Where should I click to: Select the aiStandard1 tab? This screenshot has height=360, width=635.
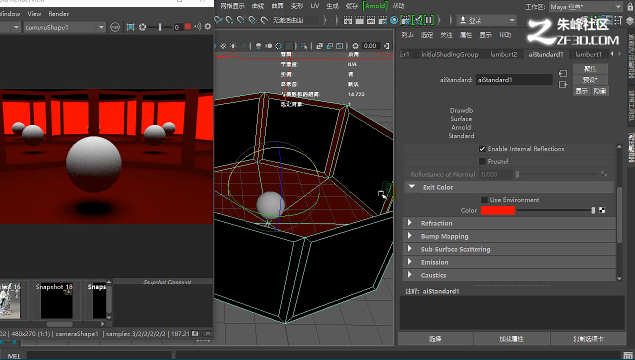click(x=546, y=54)
